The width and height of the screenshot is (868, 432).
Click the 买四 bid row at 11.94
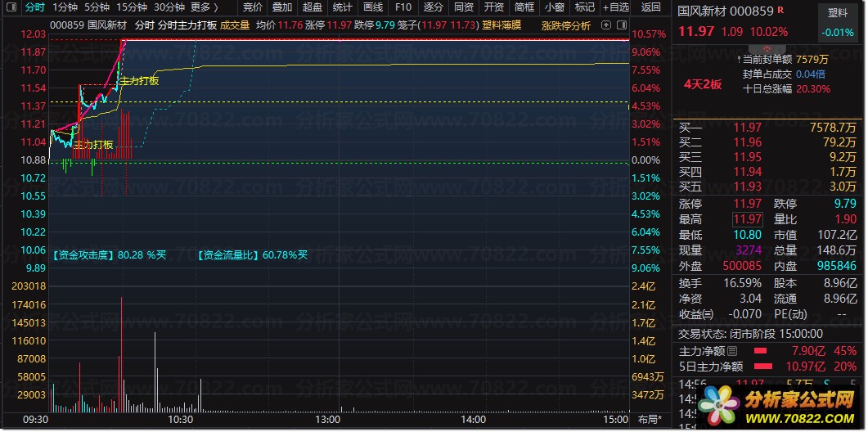pyautogui.click(x=768, y=171)
